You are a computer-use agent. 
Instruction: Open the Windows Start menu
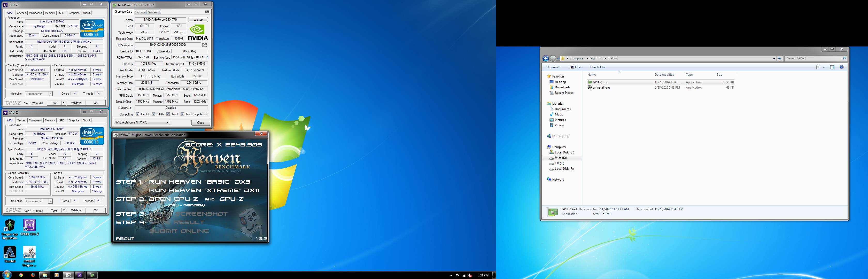click(x=7, y=275)
